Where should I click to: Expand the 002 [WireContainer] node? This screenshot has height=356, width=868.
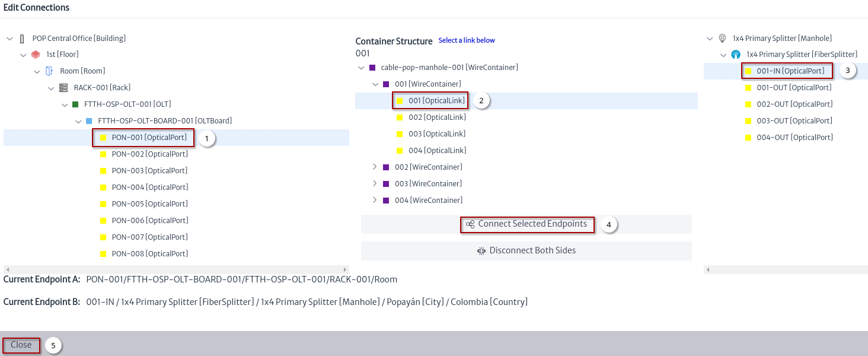[x=375, y=167]
